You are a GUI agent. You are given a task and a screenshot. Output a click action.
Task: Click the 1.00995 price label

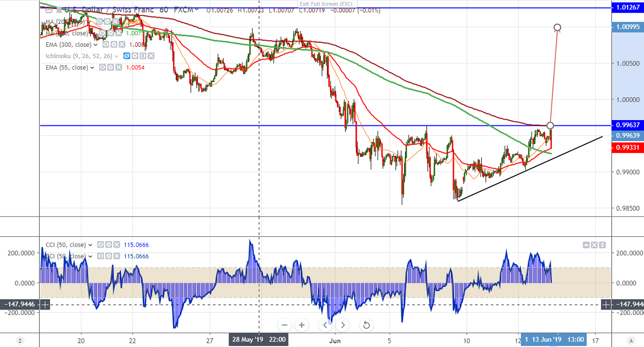click(x=628, y=27)
